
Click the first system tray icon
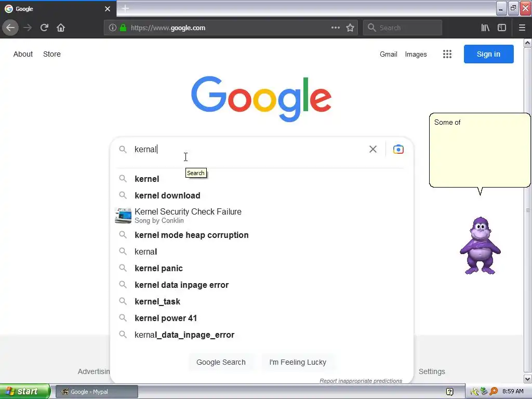tap(474, 392)
